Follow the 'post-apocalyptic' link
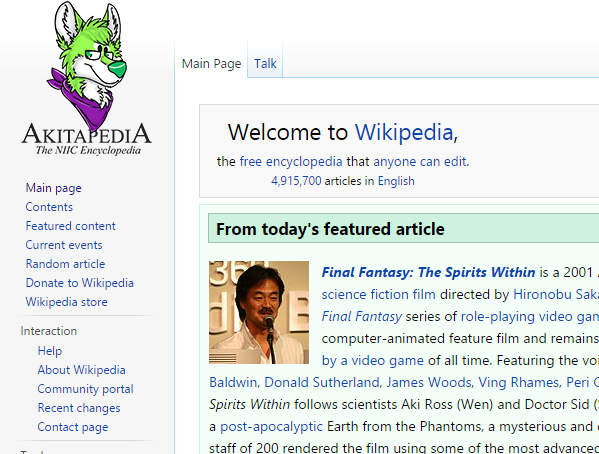This screenshot has width=599, height=454. tap(272, 426)
